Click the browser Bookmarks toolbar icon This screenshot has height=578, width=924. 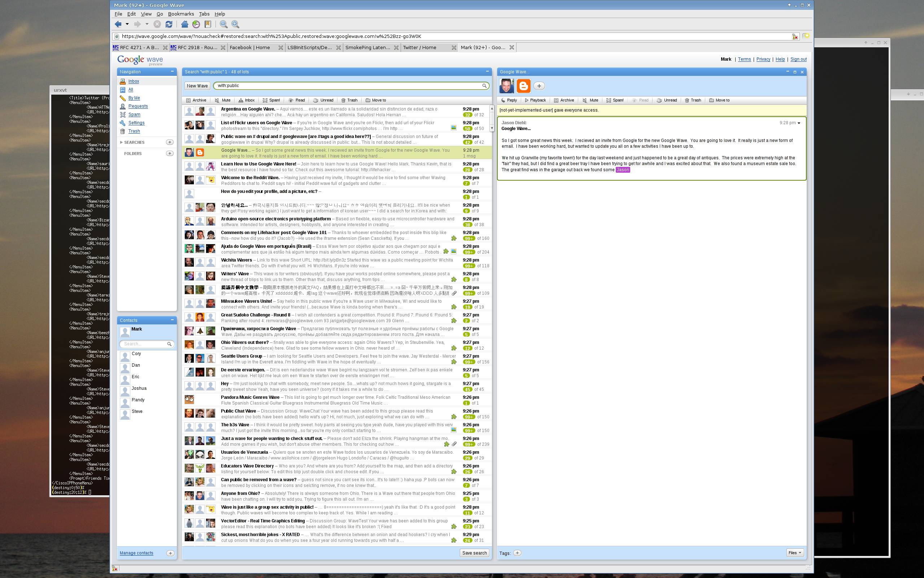(208, 25)
